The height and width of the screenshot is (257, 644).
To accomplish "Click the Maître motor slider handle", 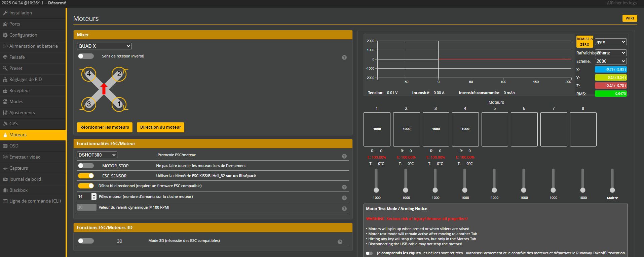I will pyautogui.click(x=612, y=190).
